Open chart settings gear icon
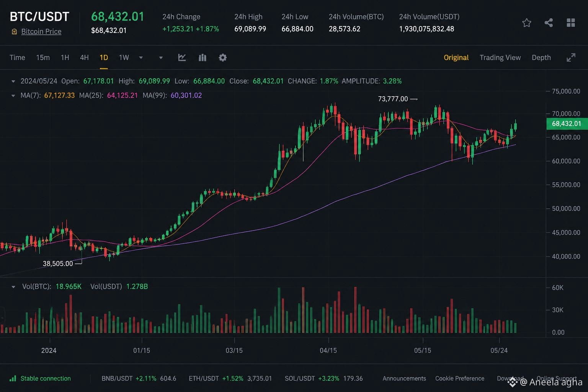 (223, 57)
